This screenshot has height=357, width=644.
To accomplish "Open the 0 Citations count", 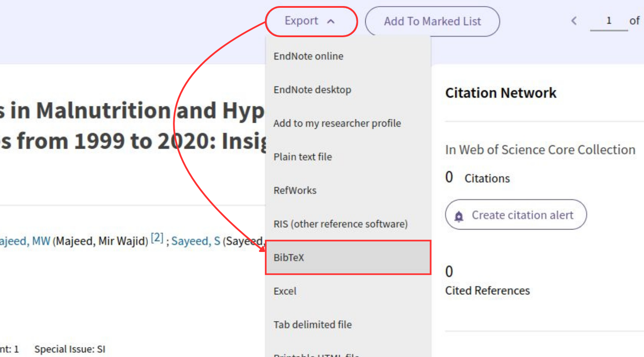I will tap(450, 177).
